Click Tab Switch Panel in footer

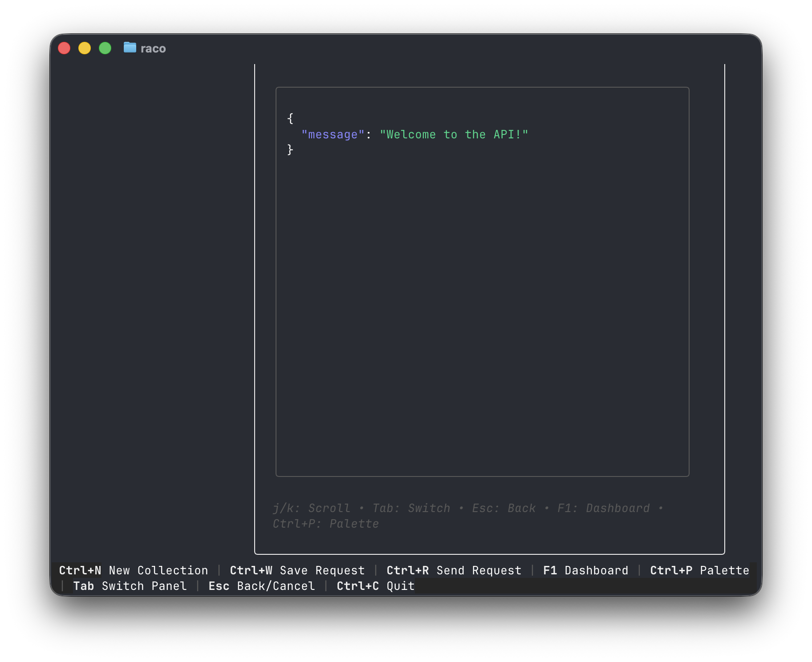point(130,586)
